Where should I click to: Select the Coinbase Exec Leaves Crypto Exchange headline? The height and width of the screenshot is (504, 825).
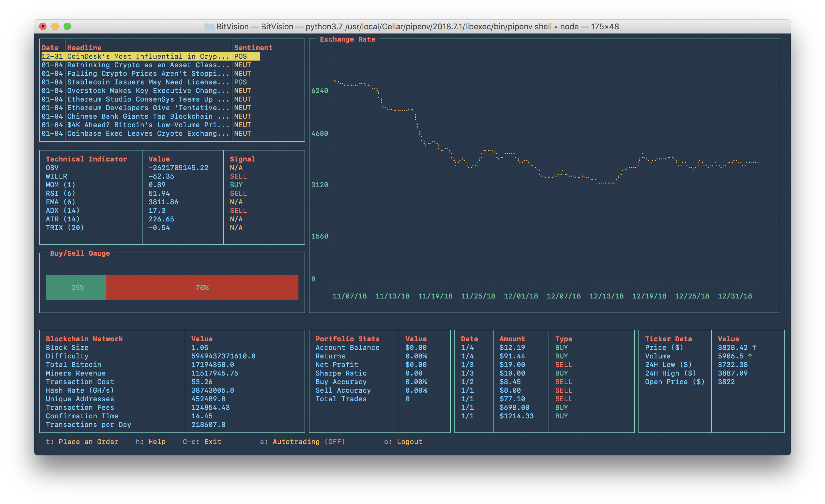click(148, 133)
